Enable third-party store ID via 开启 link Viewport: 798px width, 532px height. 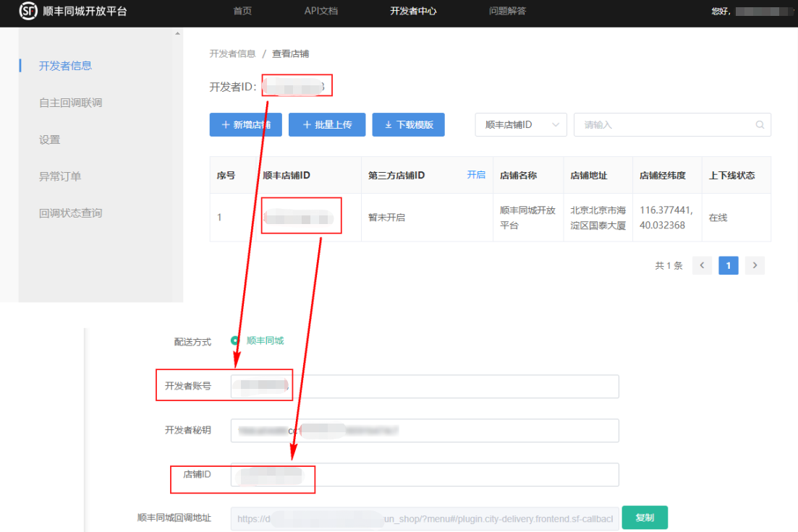pyautogui.click(x=476, y=175)
